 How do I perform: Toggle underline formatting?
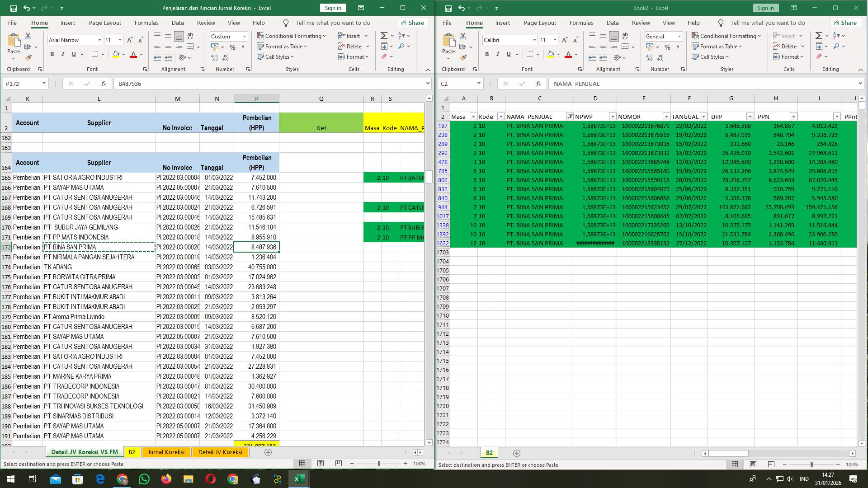(73, 54)
